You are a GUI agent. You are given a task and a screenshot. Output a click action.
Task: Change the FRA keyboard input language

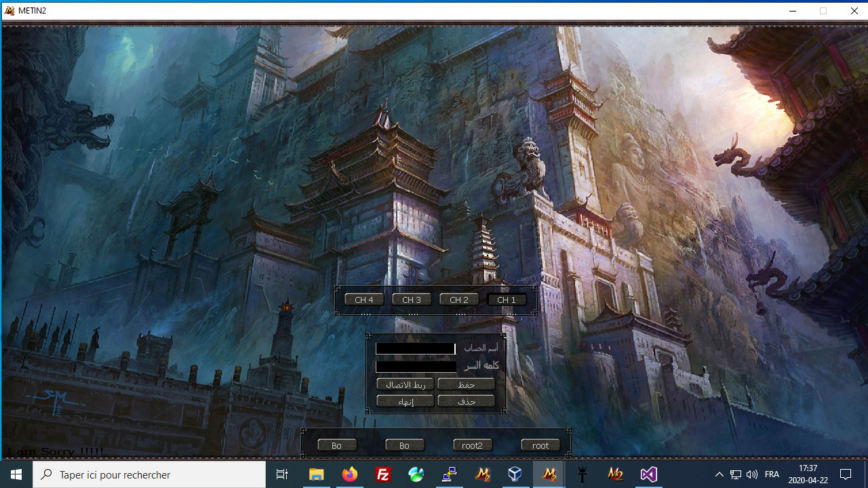[772, 474]
